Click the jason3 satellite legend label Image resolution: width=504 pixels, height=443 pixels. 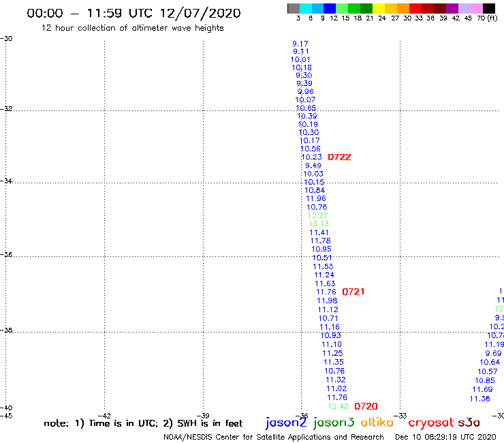pyautogui.click(x=334, y=423)
